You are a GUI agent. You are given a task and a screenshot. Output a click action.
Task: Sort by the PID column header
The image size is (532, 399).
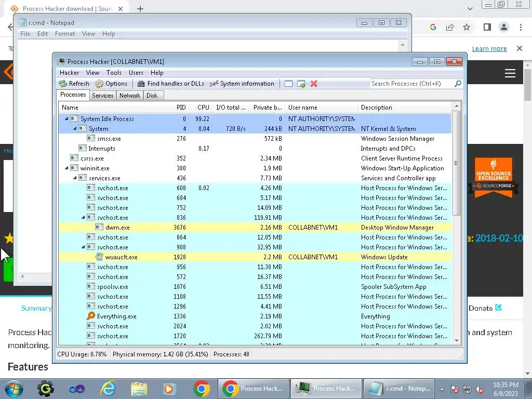(177, 108)
